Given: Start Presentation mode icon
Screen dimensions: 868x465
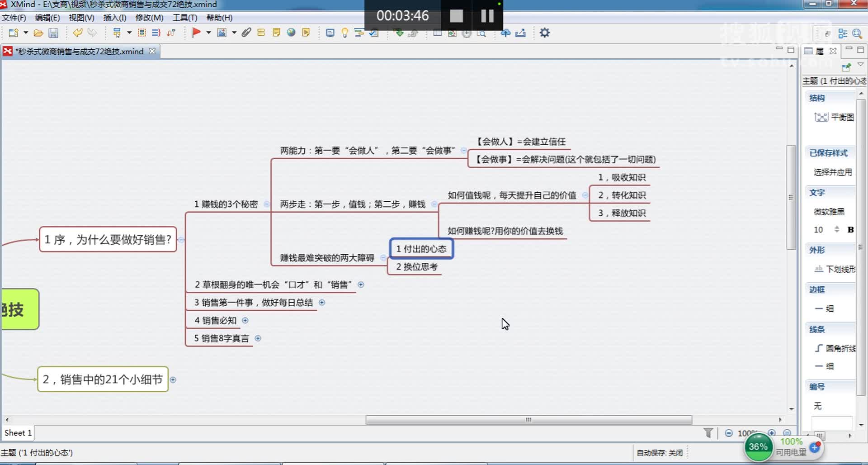Looking at the screenshot, I should [x=330, y=33].
